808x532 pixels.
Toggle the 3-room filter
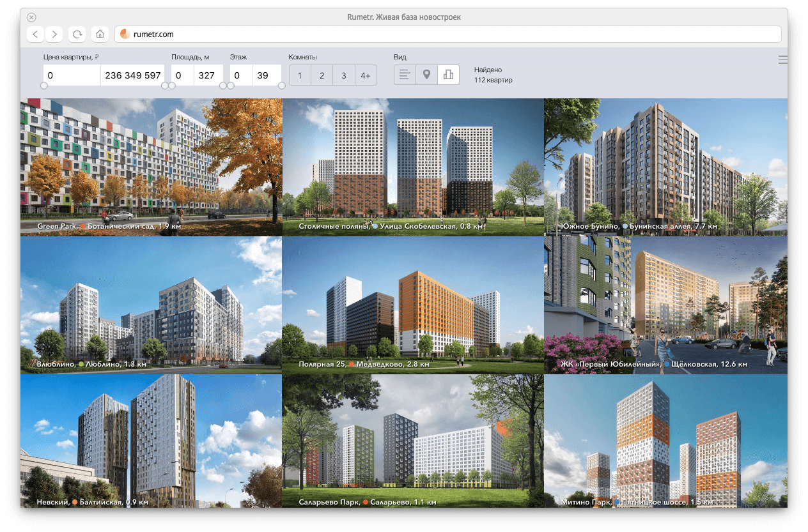pos(343,75)
